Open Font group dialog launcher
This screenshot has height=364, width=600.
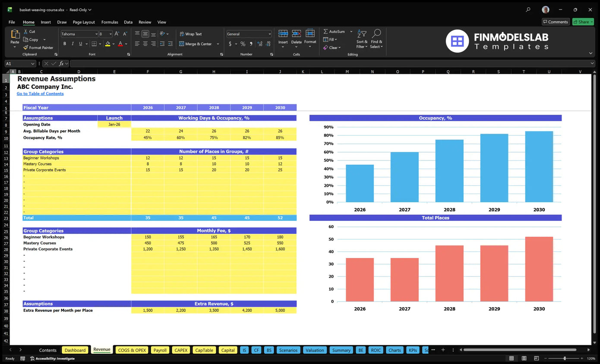coord(129,54)
